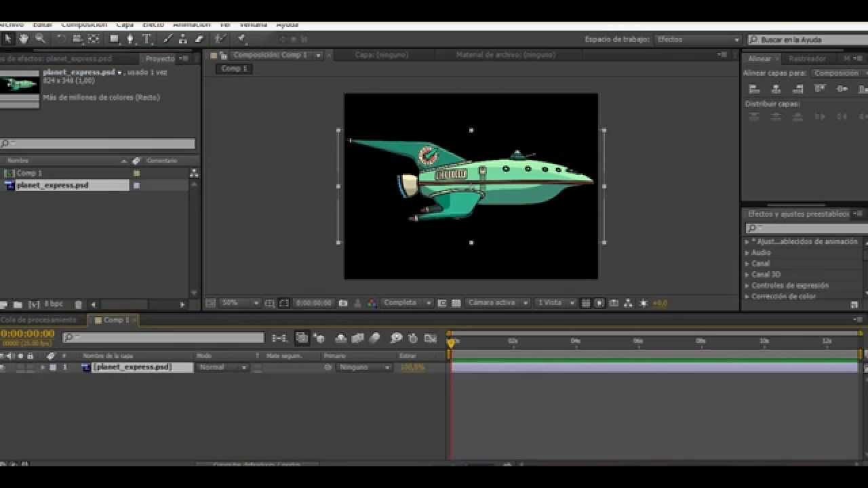Toggle region of interest button
The height and width of the screenshot is (488, 868).
(442, 303)
